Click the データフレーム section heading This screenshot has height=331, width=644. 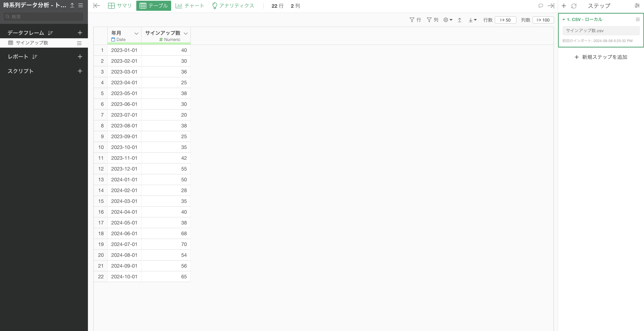(x=26, y=33)
